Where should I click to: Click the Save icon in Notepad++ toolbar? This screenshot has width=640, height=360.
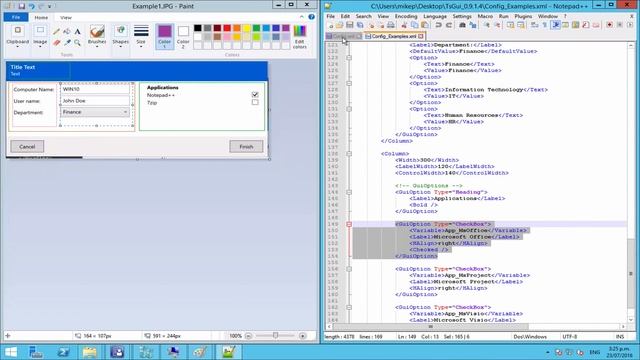pyautogui.click(x=350, y=25)
